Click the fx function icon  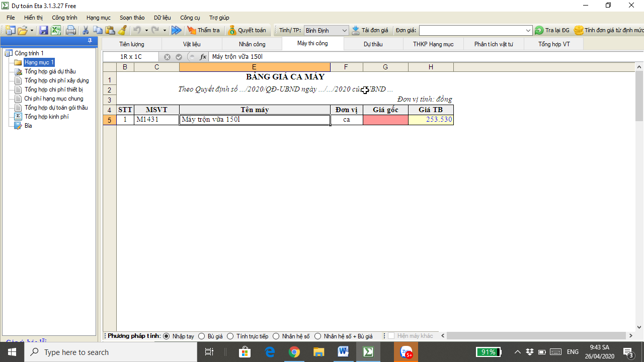203,57
